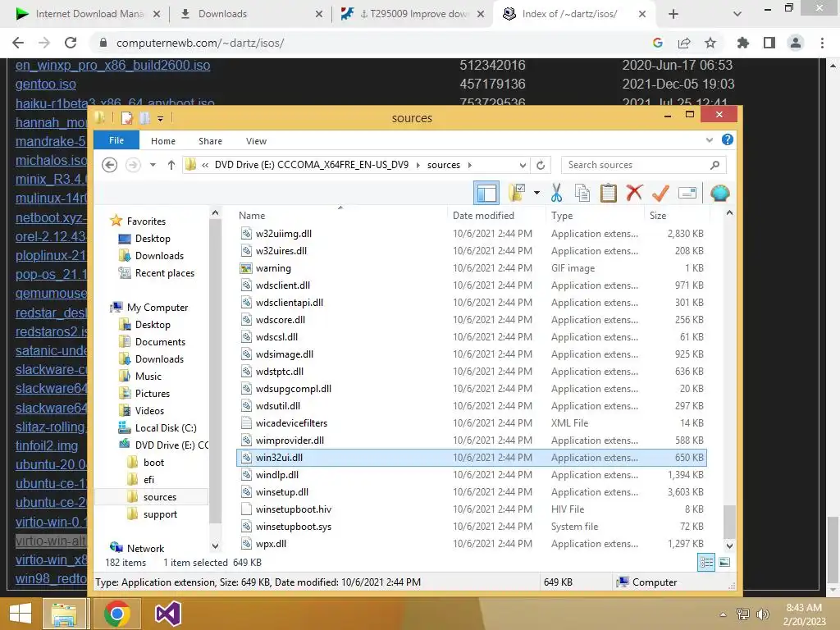This screenshot has height=630, width=840.
Task: Switch to large icons view in status bar
Action: [724, 563]
